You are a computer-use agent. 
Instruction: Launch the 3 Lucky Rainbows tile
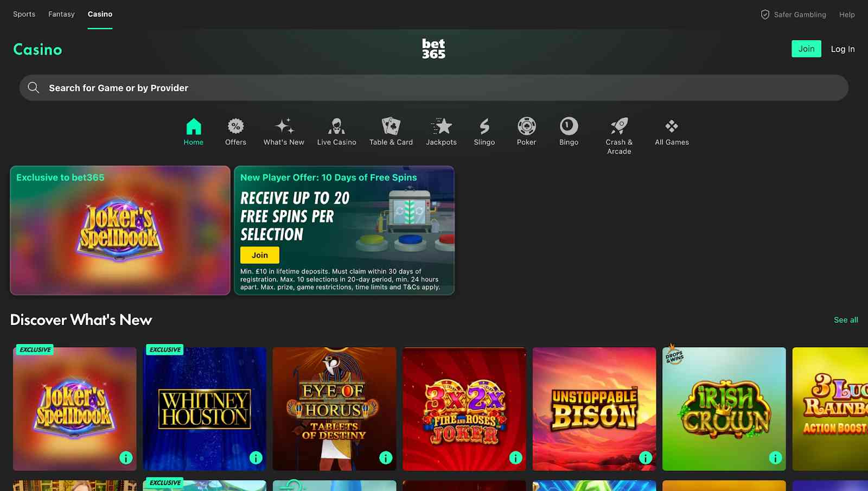(x=830, y=409)
